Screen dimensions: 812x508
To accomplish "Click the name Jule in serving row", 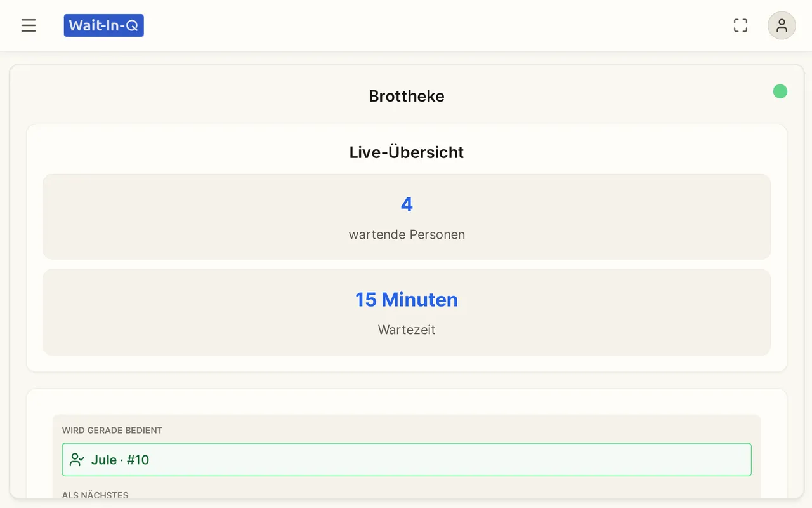I will click(104, 460).
